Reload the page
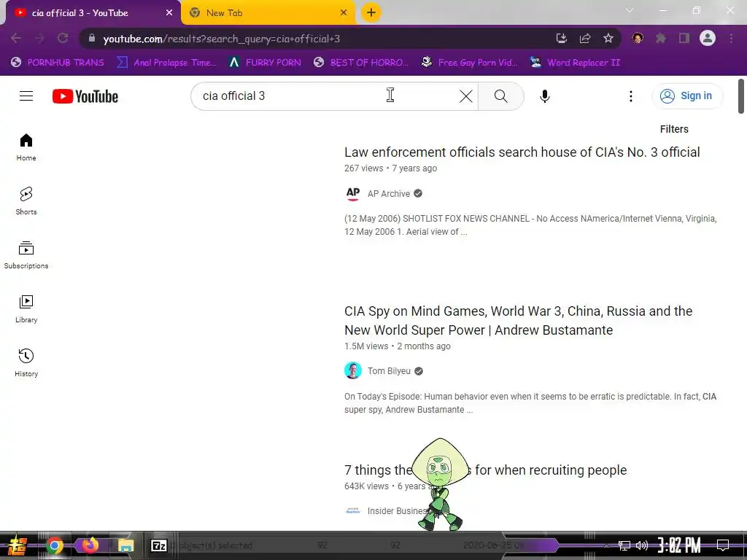This screenshot has width=747, height=560. [63, 38]
